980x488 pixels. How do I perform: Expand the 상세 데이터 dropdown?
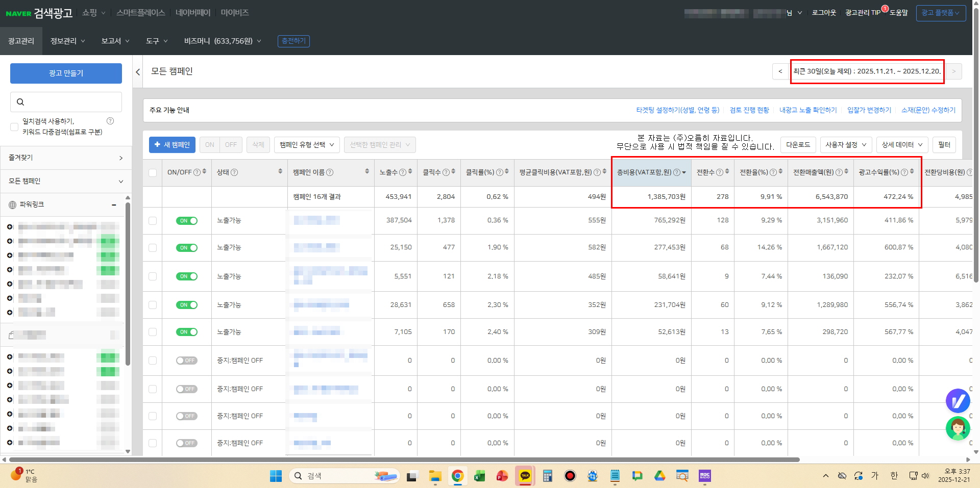(x=902, y=145)
